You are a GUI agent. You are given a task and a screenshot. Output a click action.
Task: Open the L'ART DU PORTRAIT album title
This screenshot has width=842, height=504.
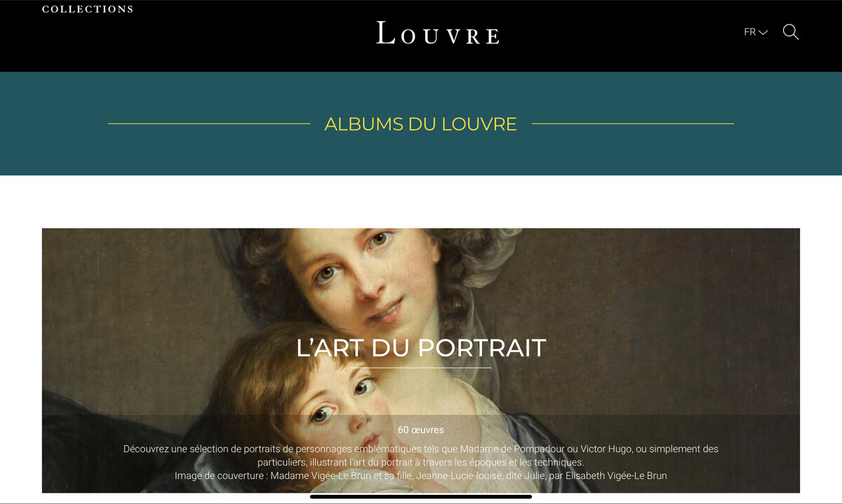(x=421, y=348)
